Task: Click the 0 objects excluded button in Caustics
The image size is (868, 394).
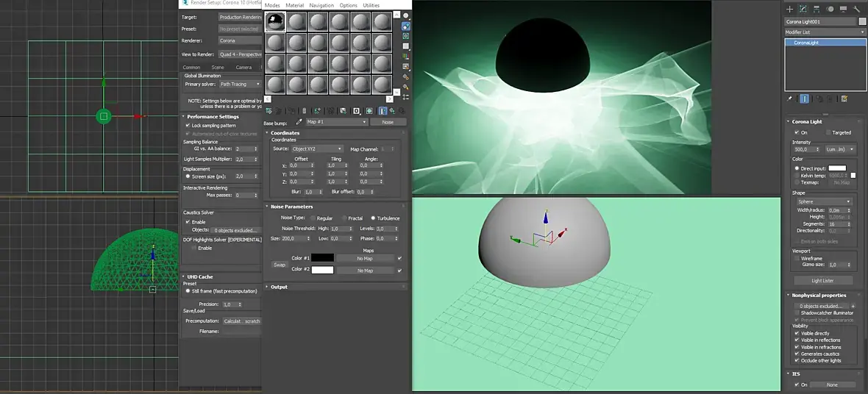Action: pos(235,229)
